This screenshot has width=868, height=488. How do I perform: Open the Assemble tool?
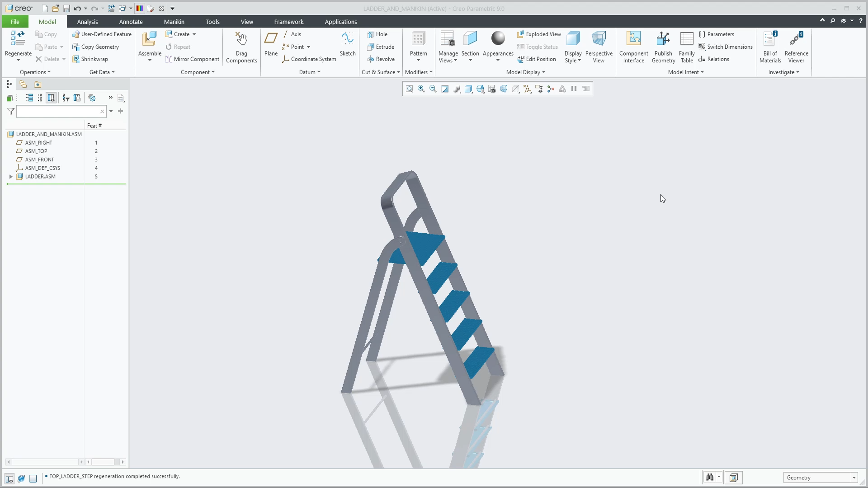point(150,39)
